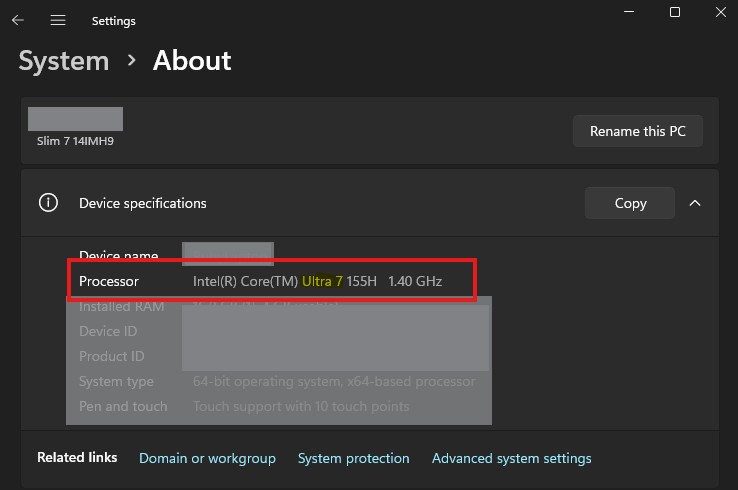The height and width of the screenshot is (490, 738).
Task: Click the 64-bit operating system value
Action: [x=334, y=381]
